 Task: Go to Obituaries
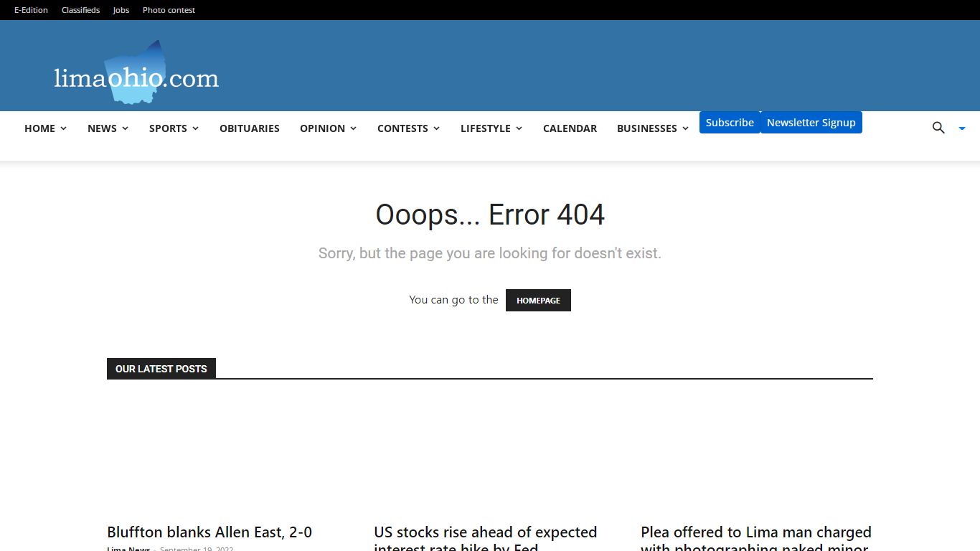[x=250, y=128]
